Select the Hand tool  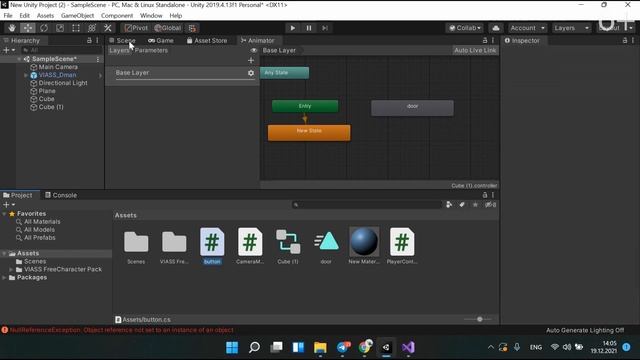tap(12, 28)
